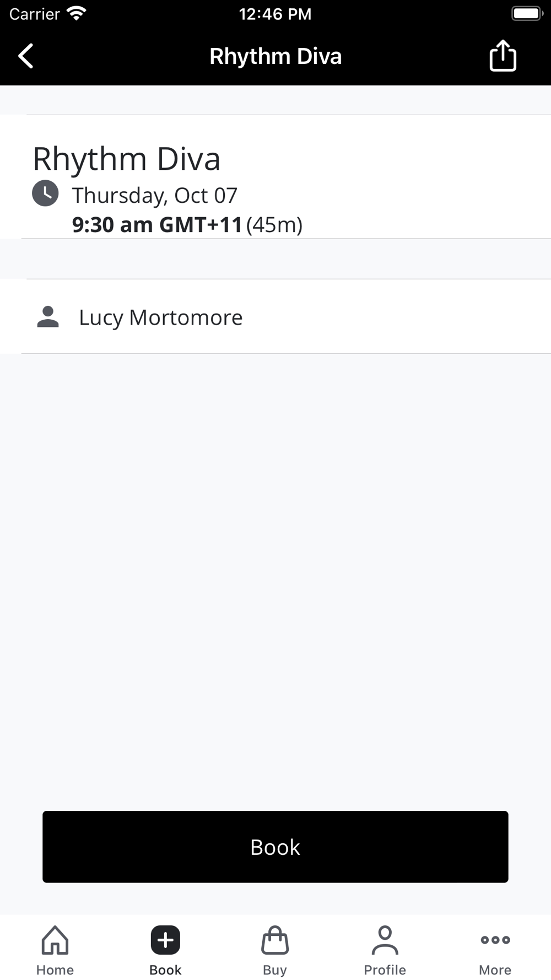Tap the Rhythm Diva navigation bar title
The width and height of the screenshot is (551, 980).
tap(275, 56)
